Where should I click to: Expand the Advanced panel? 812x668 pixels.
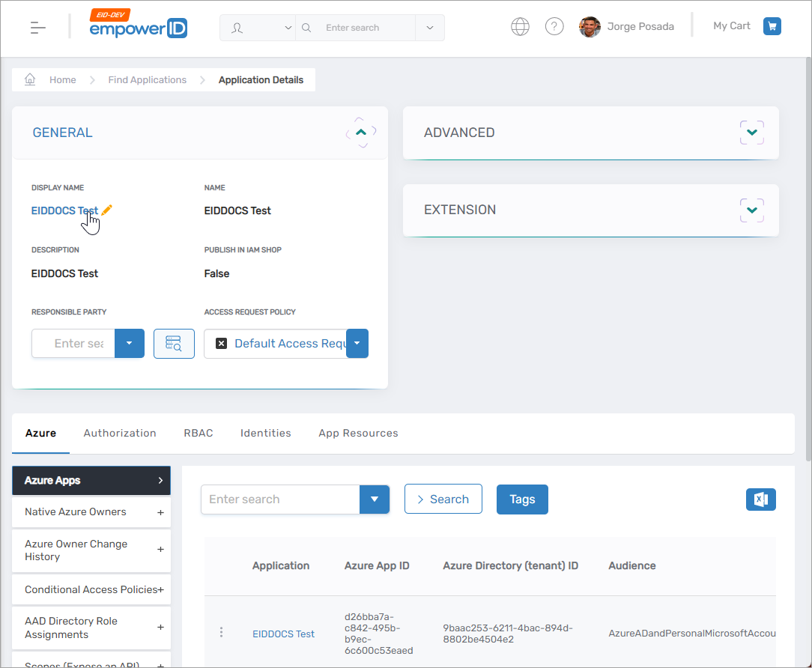[x=752, y=133]
